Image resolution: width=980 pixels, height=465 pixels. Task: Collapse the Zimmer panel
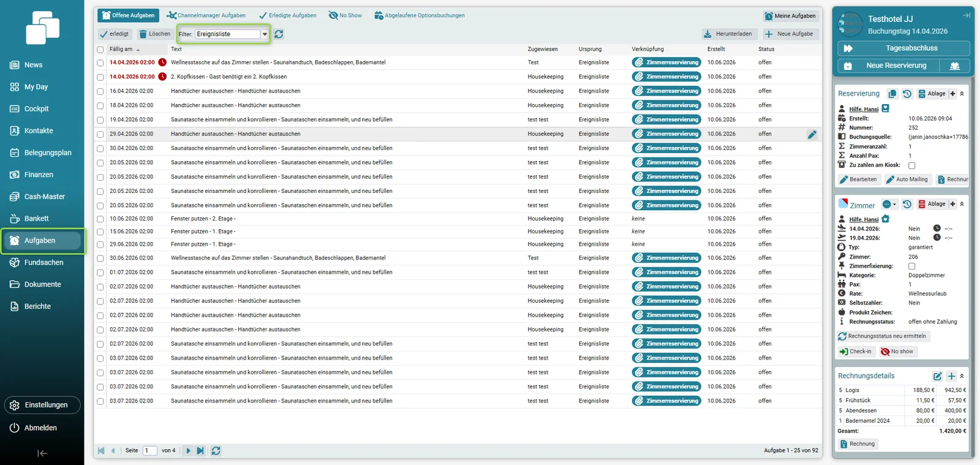962,204
